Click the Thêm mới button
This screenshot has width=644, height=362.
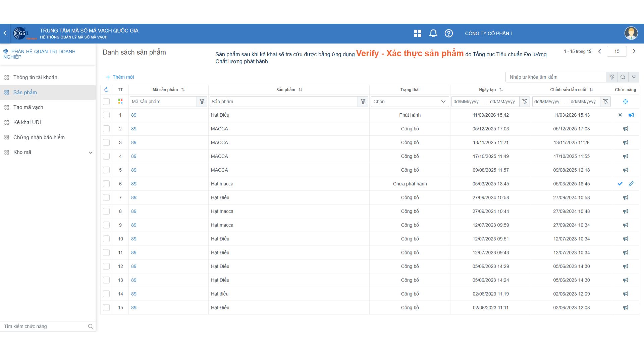pyautogui.click(x=120, y=77)
